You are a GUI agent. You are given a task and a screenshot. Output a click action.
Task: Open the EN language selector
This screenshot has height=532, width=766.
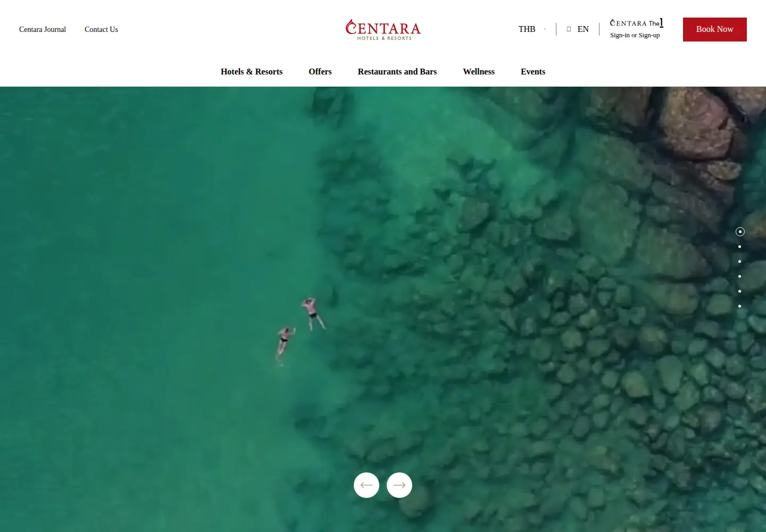583,29
